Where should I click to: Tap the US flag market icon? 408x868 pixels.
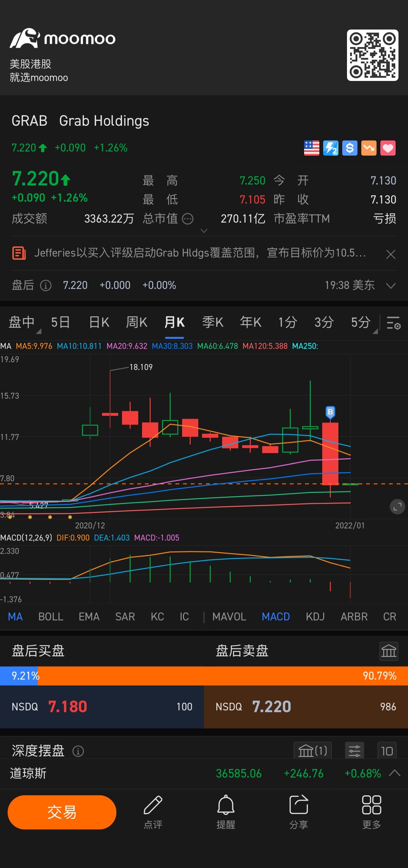click(x=312, y=148)
